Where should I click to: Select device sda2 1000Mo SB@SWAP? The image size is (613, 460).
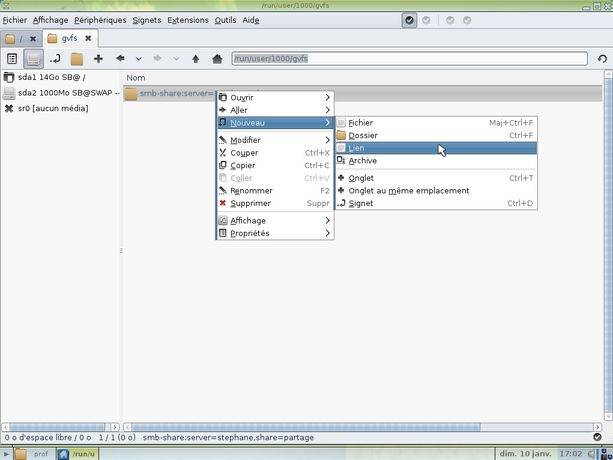[x=61, y=93]
